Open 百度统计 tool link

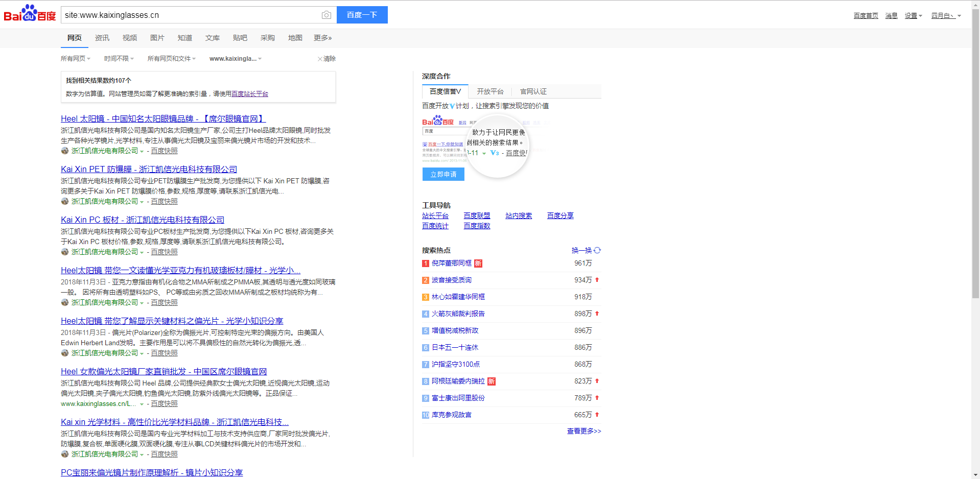click(x=435, y=226)
